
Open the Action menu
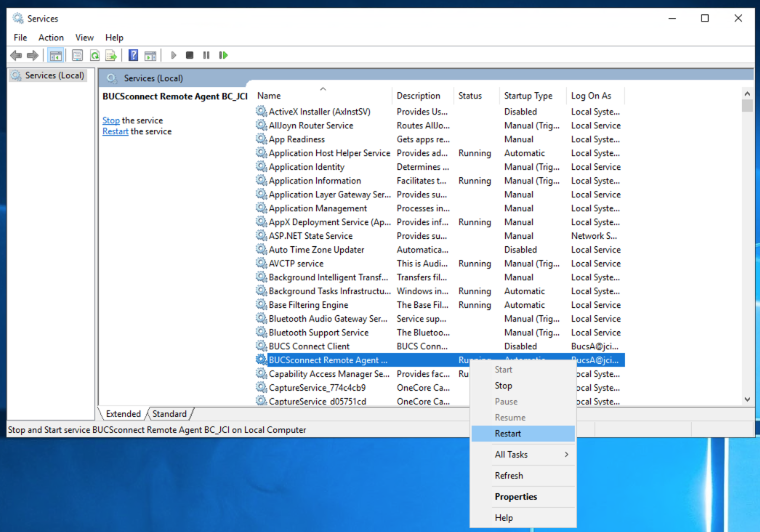pyautogui.click(x=51, y=37)
